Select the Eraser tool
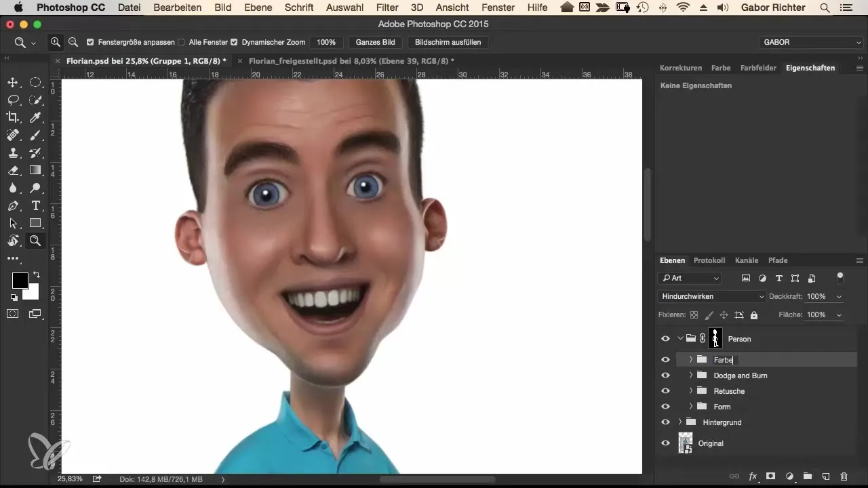 [13, 170]
